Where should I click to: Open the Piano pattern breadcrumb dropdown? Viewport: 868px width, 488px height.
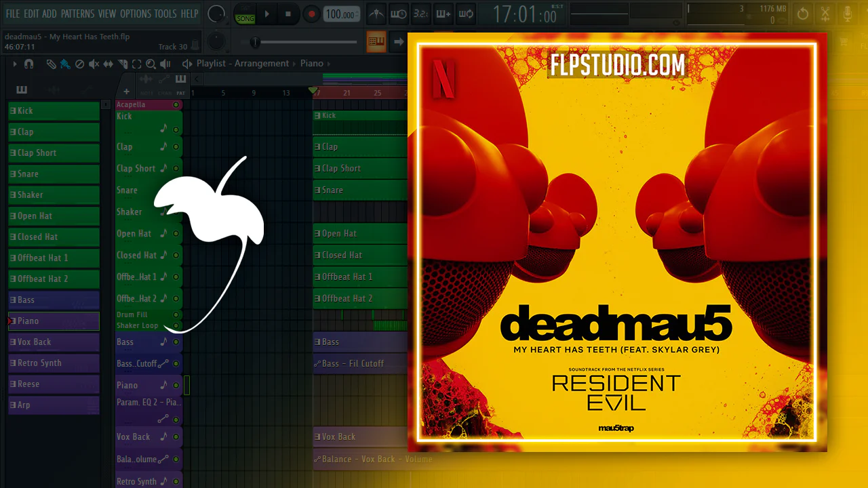point(312,64)
